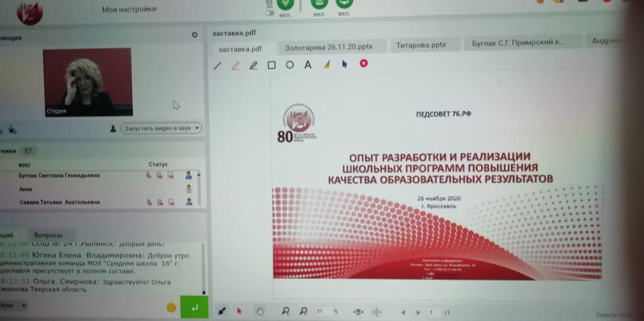This screenshot has height=321, width=644.
Task: Activate the pointer arrow tool
Action: coord(345,64)
